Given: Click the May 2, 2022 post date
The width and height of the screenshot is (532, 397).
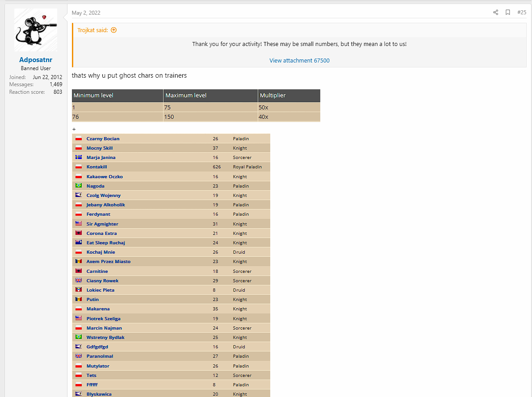Looking at the screenshot, I should coord(86,13).
